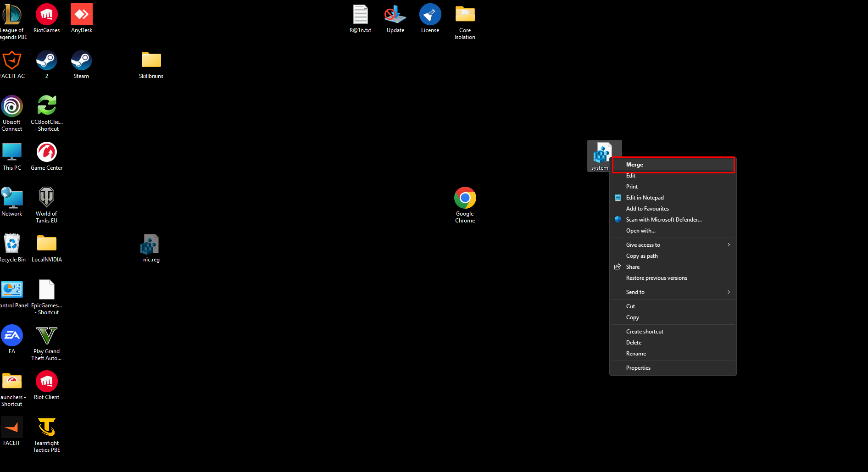
Task: Select the Recycle Bin icon
Action: click(x=12, y=248)
